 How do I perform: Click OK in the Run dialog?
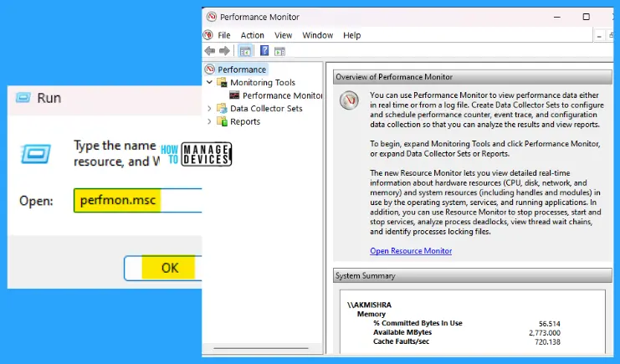pos(163,268)
